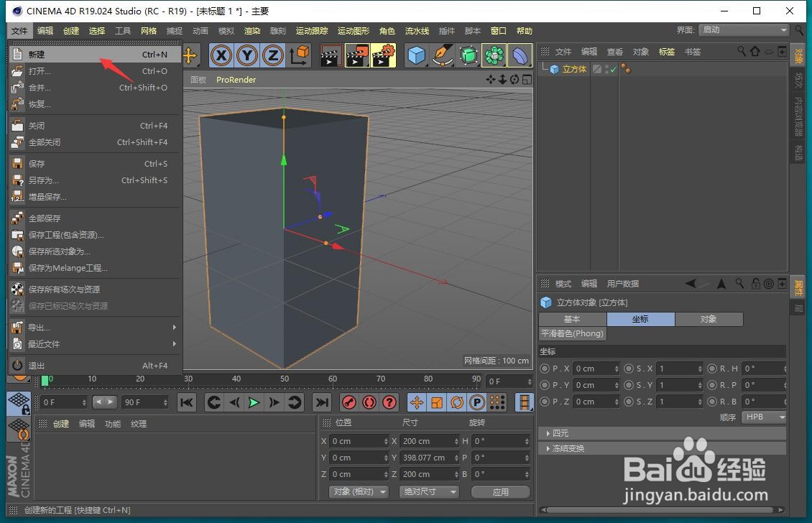Click attribute manager back arrow

691,283
